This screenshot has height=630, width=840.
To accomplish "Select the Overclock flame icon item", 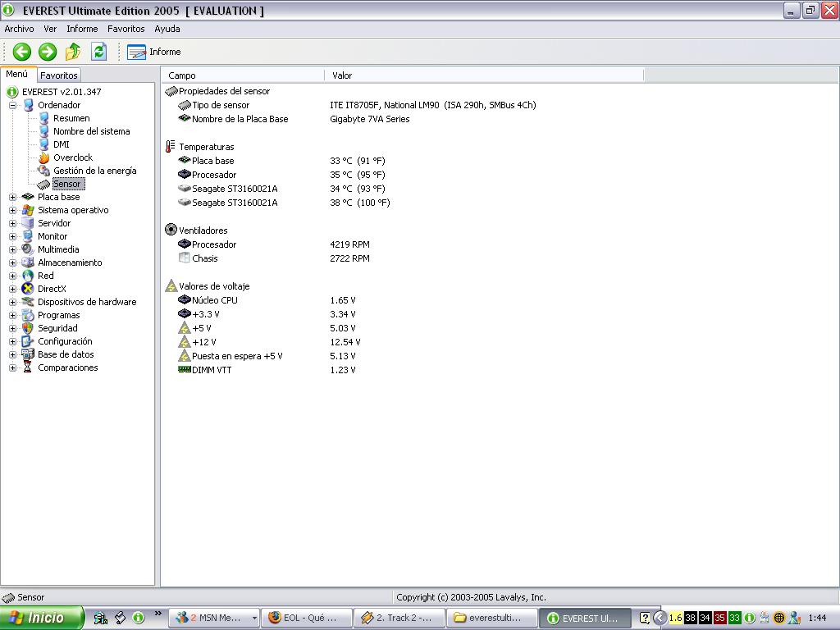I will point(44,157).
